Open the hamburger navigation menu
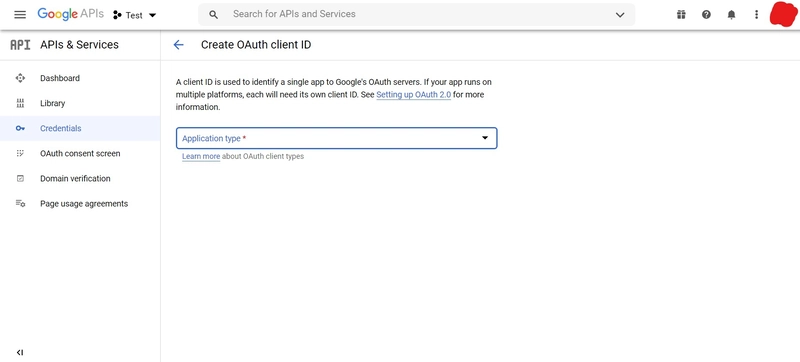The image size is (800, 362). point(20,14)
